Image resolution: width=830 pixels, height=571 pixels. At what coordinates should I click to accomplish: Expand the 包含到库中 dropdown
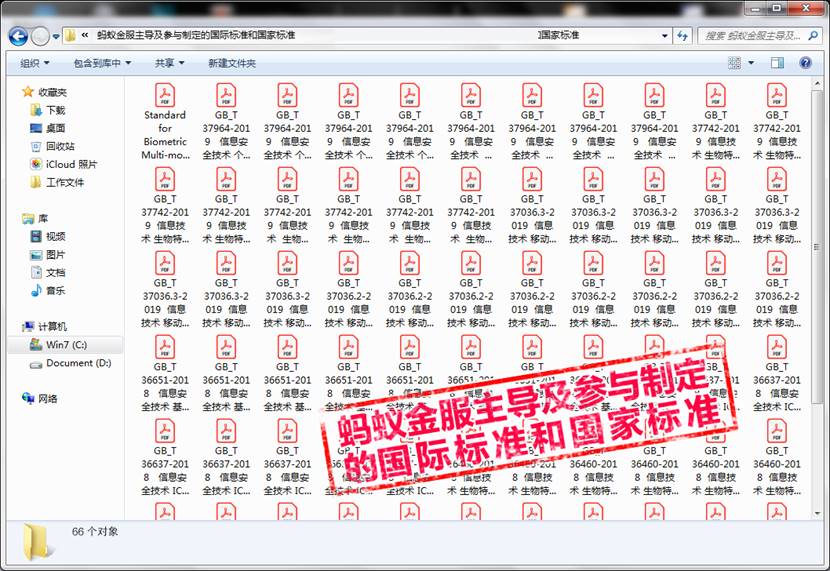tap(102, 63)
